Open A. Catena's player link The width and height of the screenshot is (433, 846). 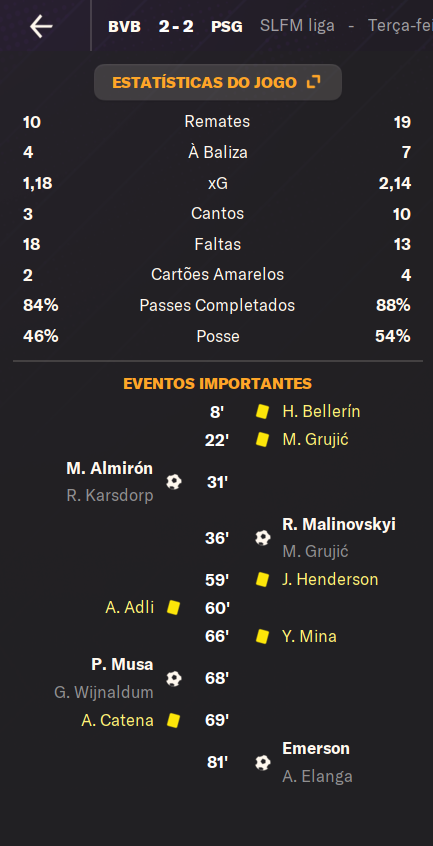(118, 720)
